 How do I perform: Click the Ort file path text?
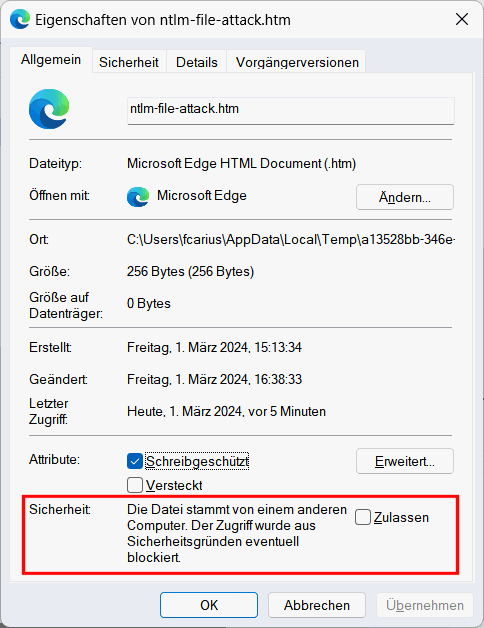tap(291, 240)
